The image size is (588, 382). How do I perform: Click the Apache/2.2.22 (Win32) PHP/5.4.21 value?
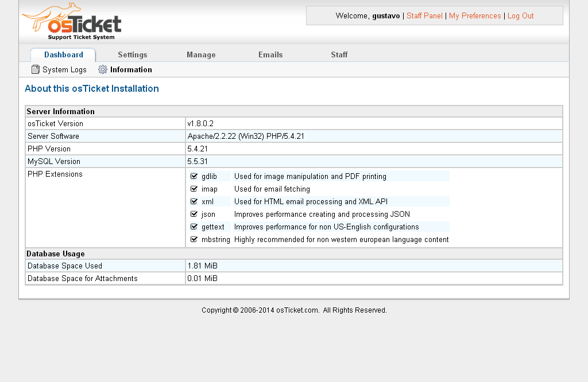[x=246, y=137]
